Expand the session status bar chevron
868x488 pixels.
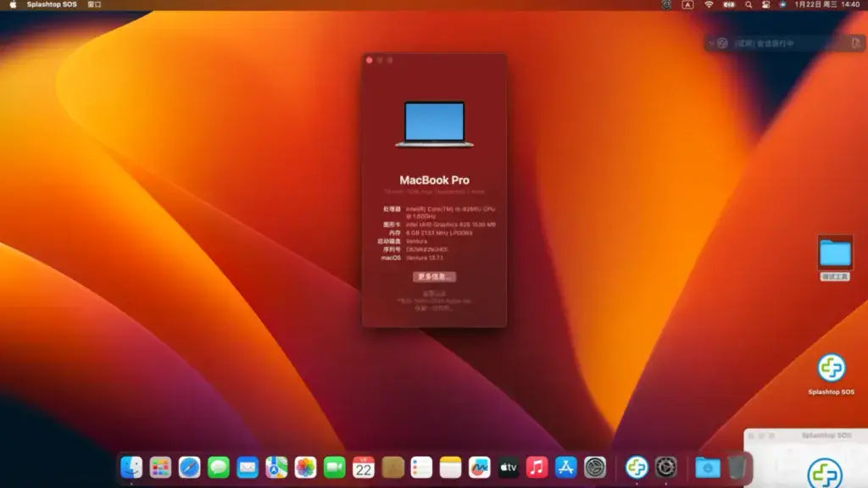pyautogui.click(x=711, y=43)
